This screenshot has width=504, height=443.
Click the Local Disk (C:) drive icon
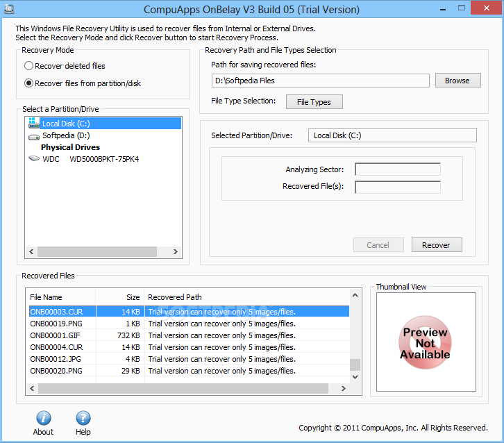(33, 123)
